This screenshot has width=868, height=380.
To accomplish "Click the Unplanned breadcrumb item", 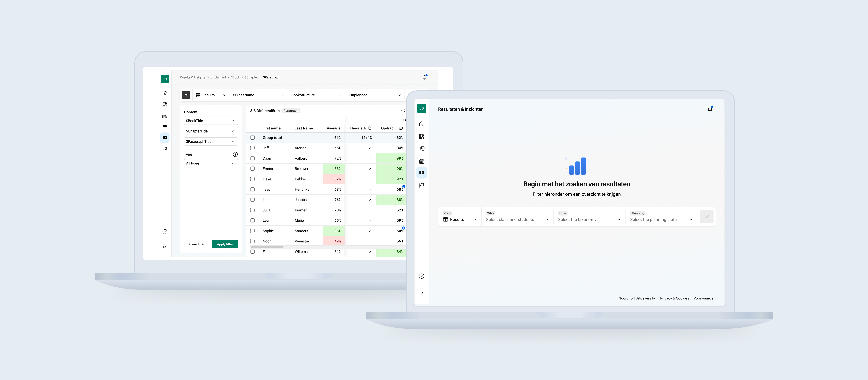I will click(218, 77).
